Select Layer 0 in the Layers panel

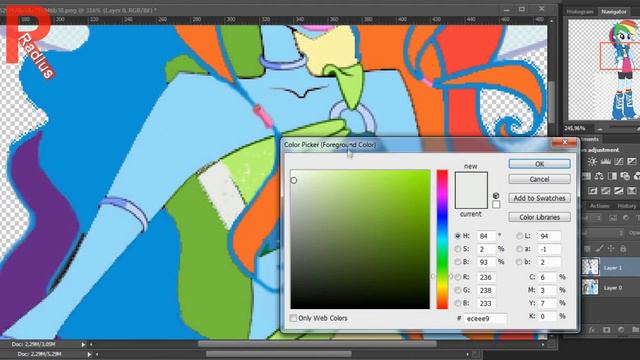coord(610,288)
